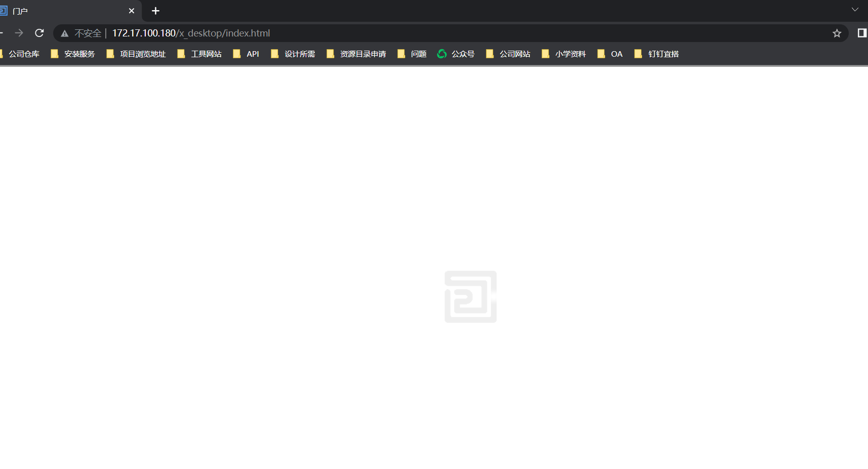Open a new browser tab
The width and height of the screenshot is (868, 469).
[155, 11]
